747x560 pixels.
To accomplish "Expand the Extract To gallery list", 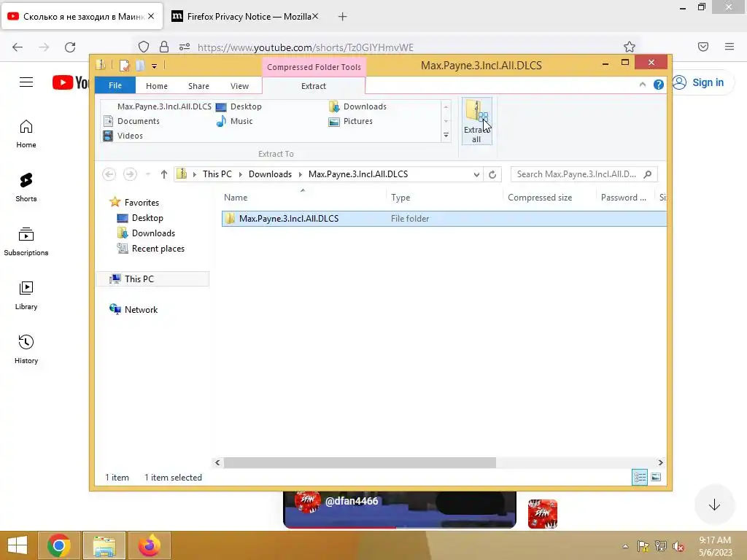I will [446, 136].
